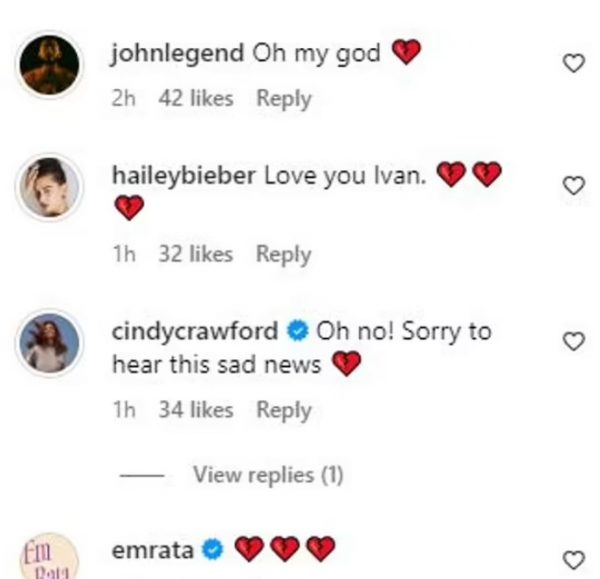600x579 pixels.
Task: Reply to haileybieber's comment
Action: tap(284, 254)
